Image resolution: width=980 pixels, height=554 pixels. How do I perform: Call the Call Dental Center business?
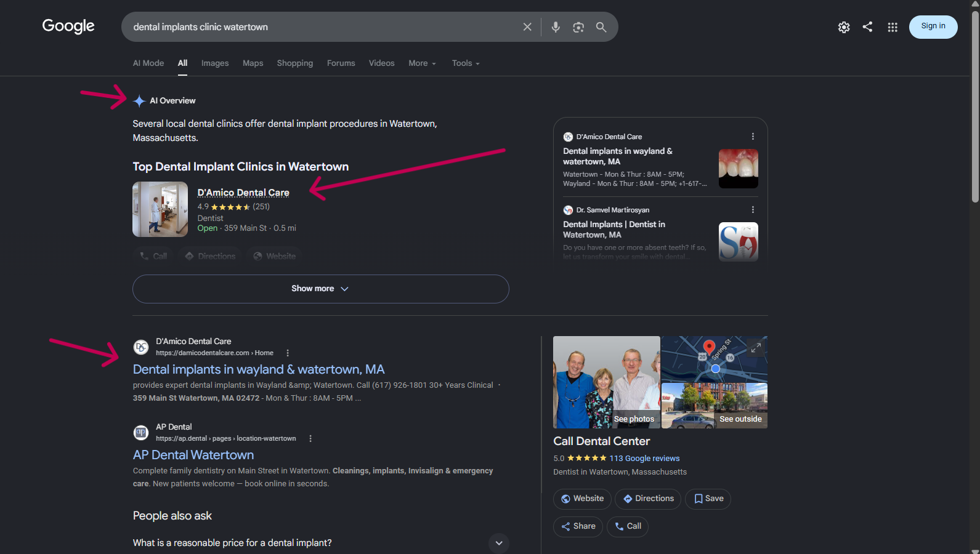tap(628, 526)
